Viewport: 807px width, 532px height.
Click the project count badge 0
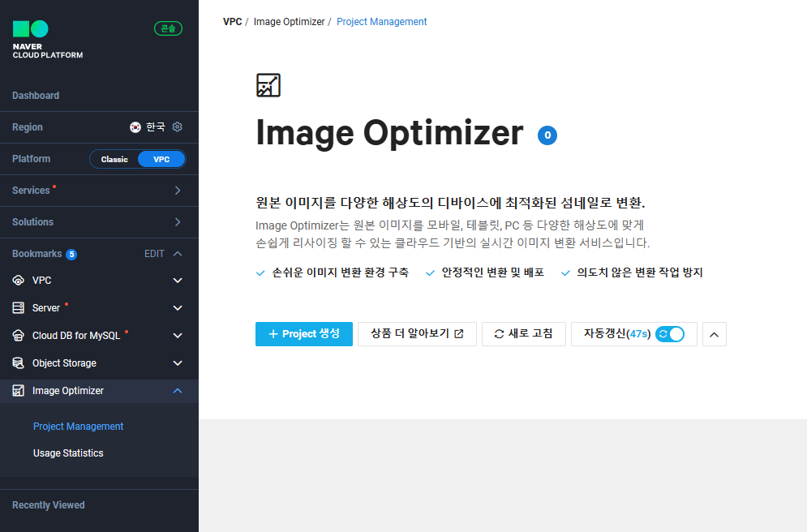547,135
